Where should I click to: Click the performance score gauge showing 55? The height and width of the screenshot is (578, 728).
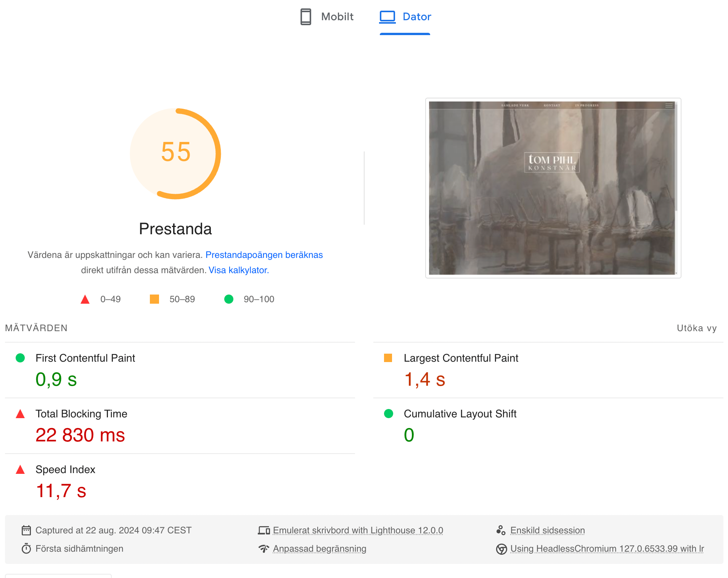175,153
